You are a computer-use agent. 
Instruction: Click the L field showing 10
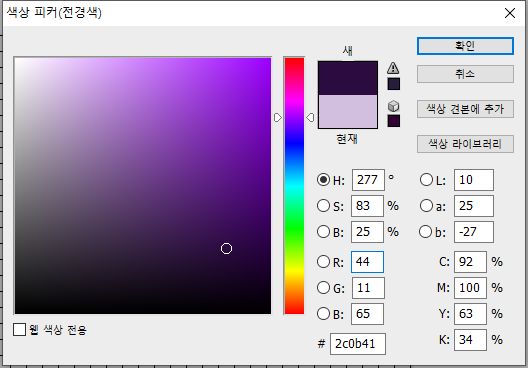474,180
